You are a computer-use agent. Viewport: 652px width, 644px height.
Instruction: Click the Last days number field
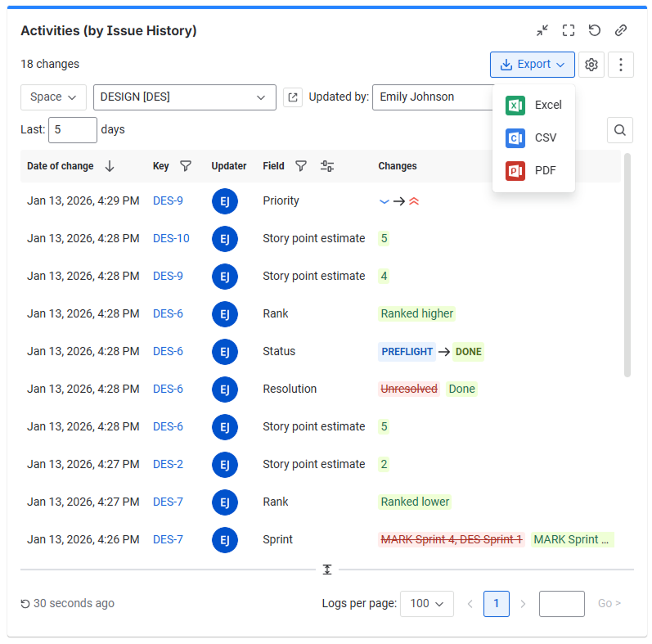point(73,130)
